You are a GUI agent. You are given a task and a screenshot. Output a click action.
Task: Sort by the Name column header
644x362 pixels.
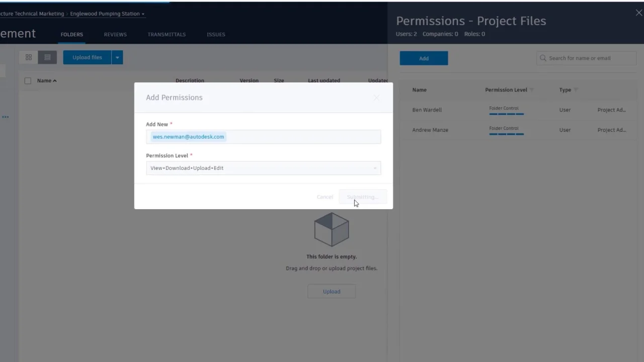pyautogui.click(x=46, y=80)
